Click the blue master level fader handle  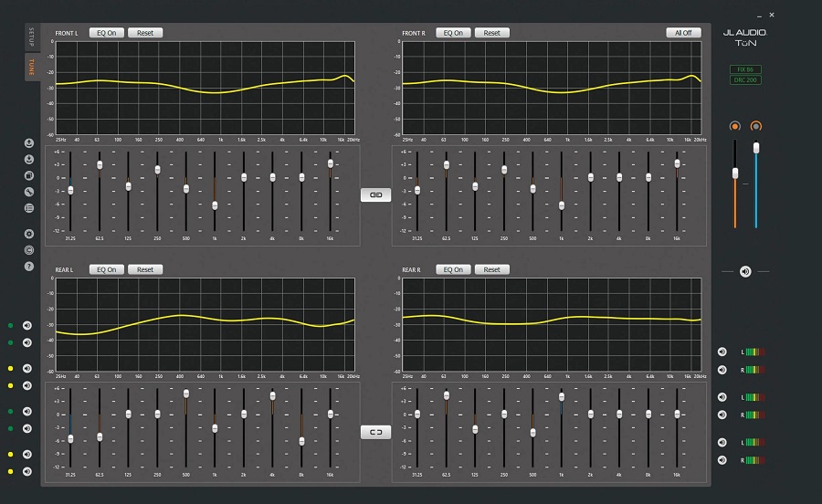pyautogui.click(x=756, y=147)
